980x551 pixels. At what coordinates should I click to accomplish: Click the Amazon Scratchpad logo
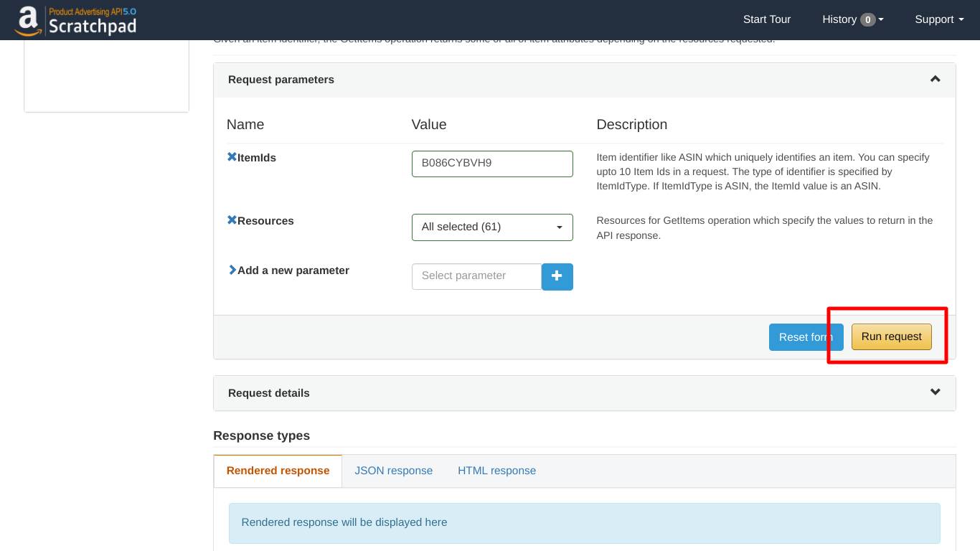click(76, 21)
